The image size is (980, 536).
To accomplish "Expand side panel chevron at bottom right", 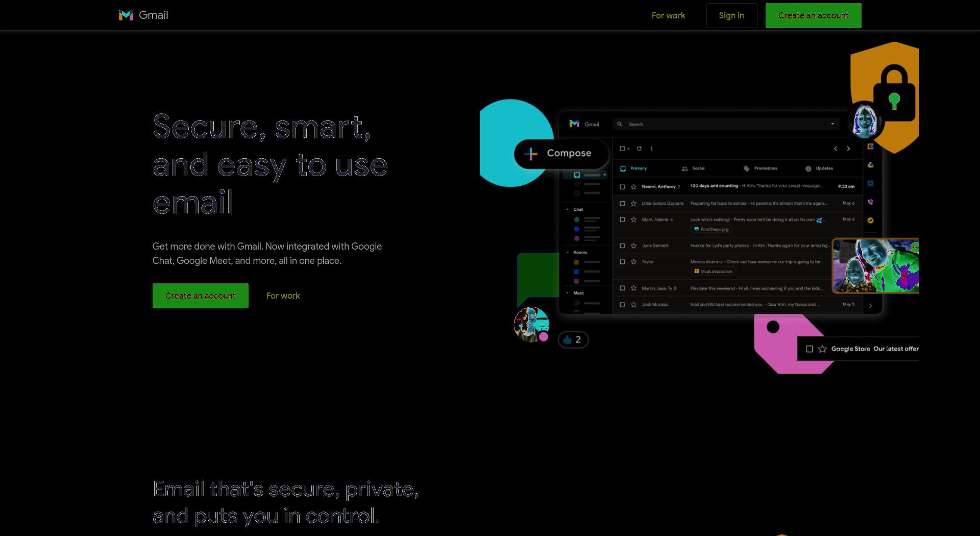I will [x=870, y=306].
